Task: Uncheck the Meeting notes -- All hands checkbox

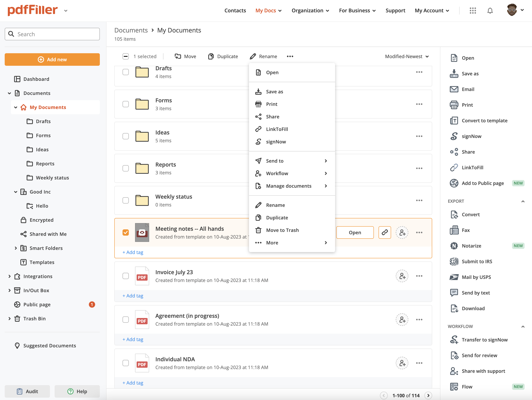Action: [x=125, y=232]
